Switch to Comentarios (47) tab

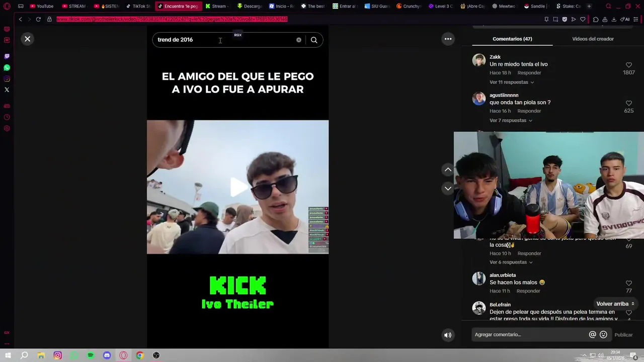tap(512, 39)
